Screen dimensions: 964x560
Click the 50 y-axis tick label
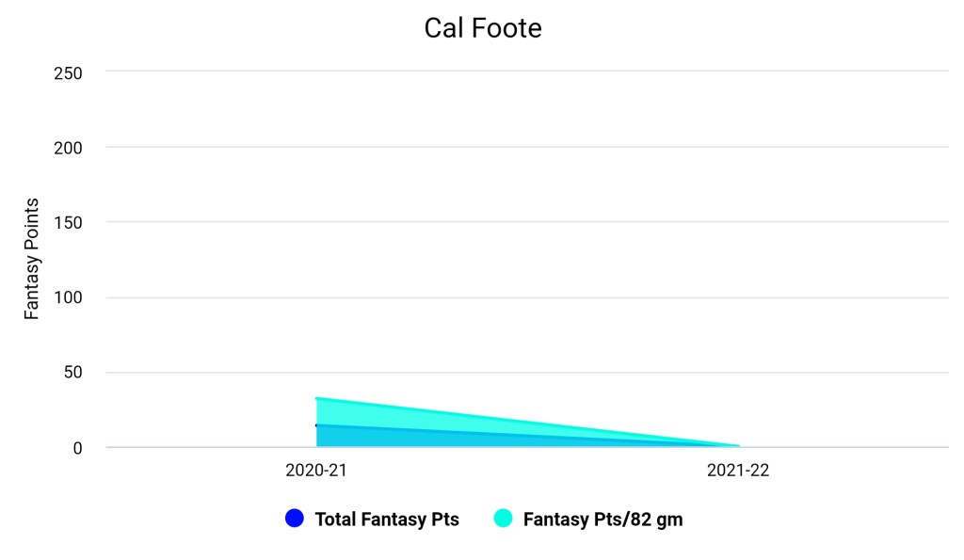(74, 373)
